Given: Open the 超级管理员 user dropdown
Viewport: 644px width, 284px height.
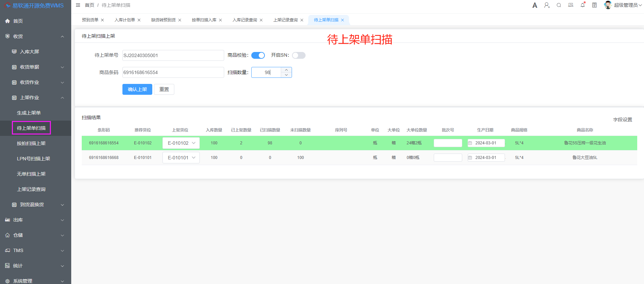Looking at the screenshot, I should pyautogui.click(x=627, y=5).
